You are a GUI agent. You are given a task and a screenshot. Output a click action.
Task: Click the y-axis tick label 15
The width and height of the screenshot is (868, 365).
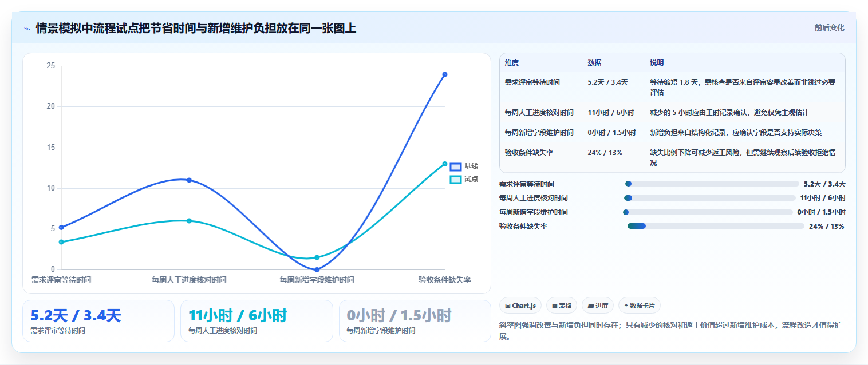click(51, 148)
